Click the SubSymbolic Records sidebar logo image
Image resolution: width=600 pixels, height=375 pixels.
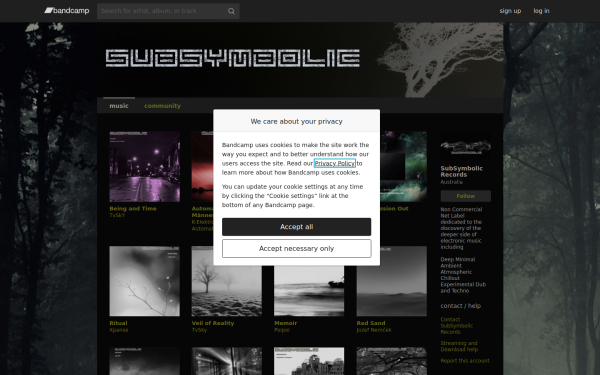(466, 146)
